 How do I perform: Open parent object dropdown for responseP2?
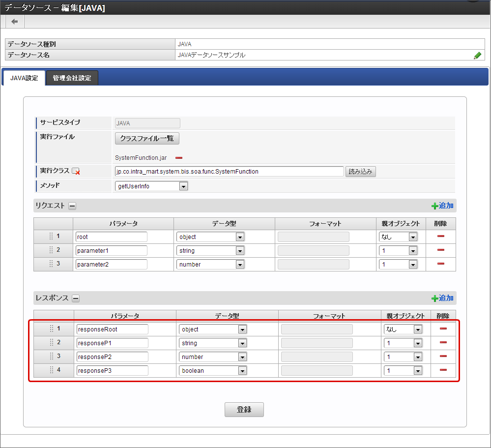(418, 357)
